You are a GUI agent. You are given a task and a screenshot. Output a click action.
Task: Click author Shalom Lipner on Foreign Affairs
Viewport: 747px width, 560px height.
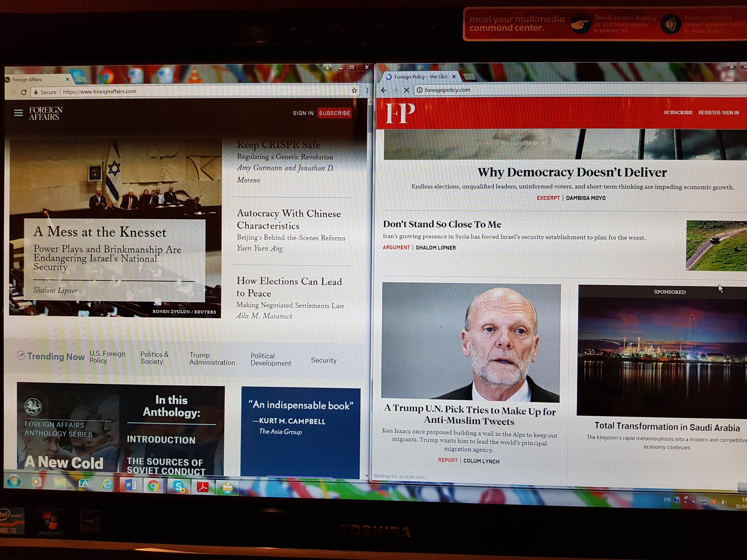(55, 290)
